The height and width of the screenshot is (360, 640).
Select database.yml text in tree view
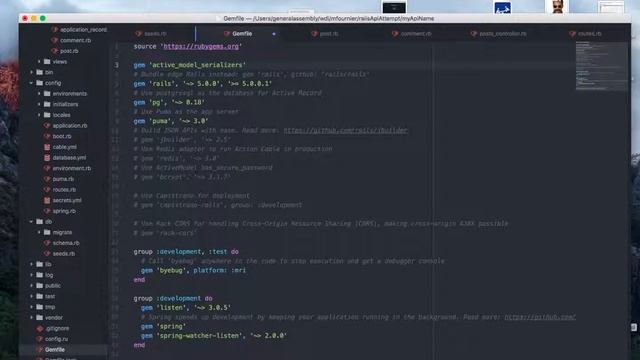point(69,158)
